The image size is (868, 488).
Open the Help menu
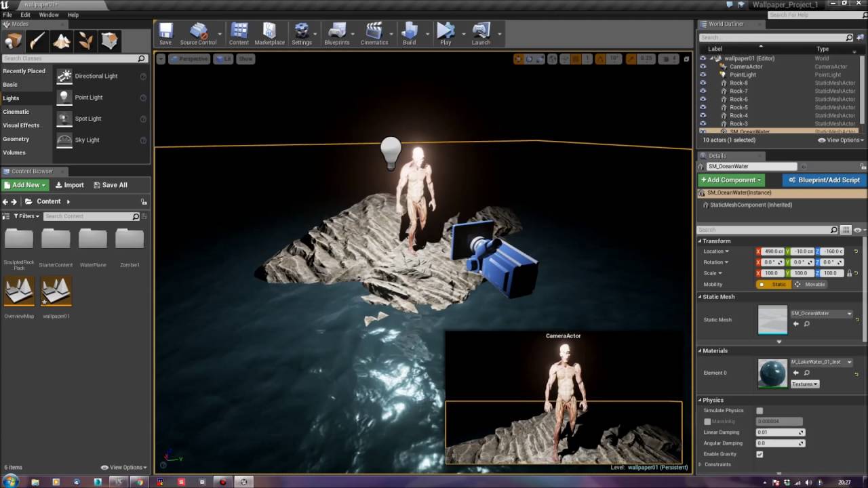(x=73, y=14)
